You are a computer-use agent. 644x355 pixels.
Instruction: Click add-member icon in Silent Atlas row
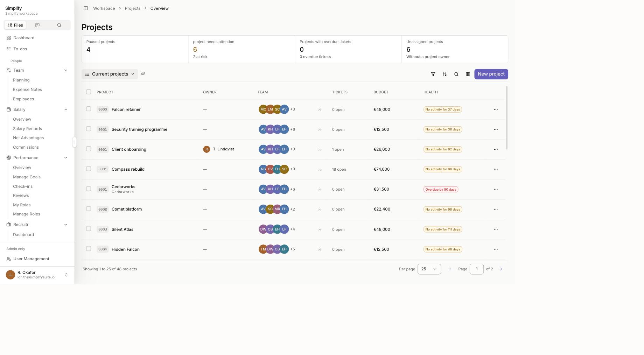[x=320, y=229]
